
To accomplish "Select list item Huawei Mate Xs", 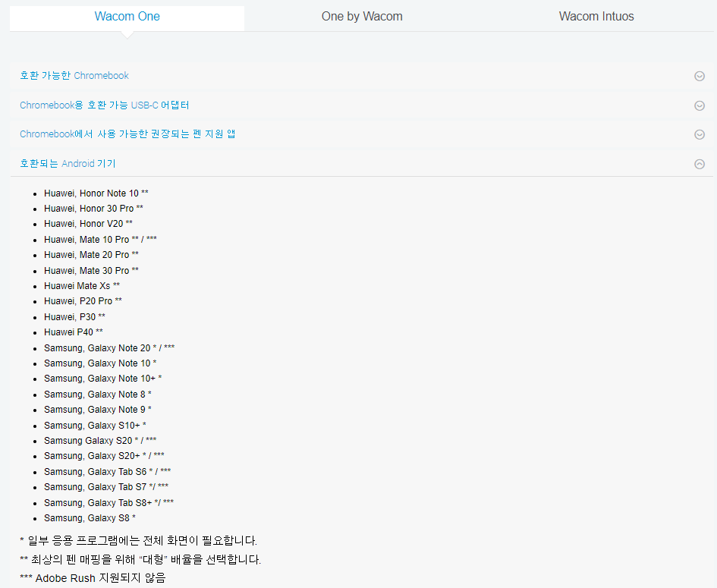I will [82, 286].
